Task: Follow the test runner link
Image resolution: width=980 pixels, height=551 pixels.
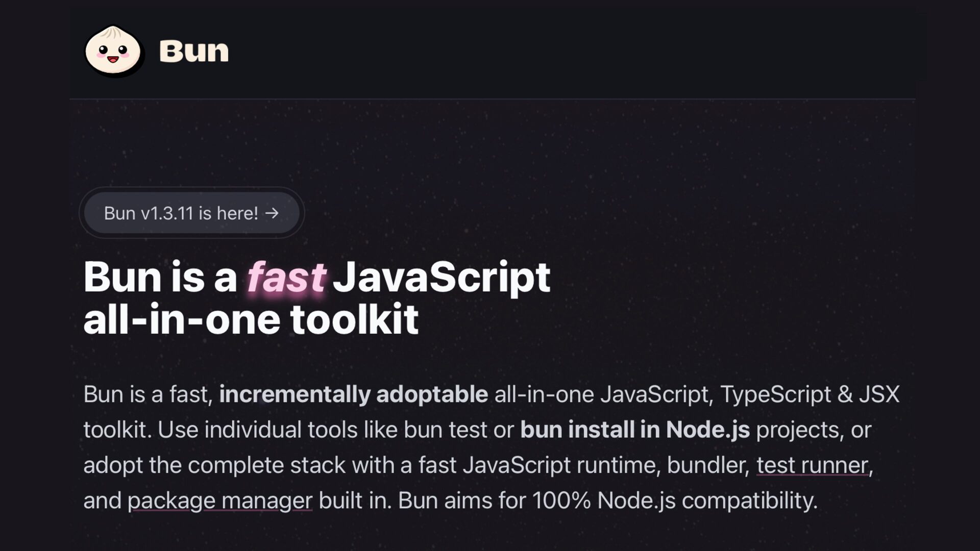Action: pyautogui.click(x=812, y=465)
